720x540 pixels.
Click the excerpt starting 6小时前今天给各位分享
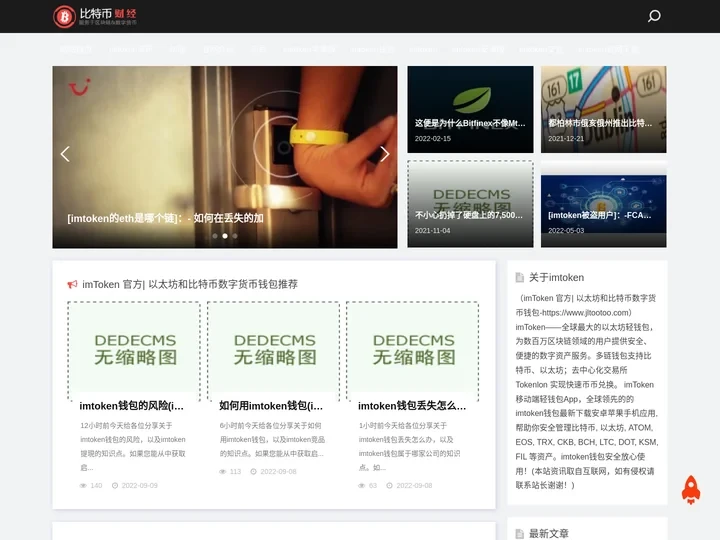click(272, 439)
